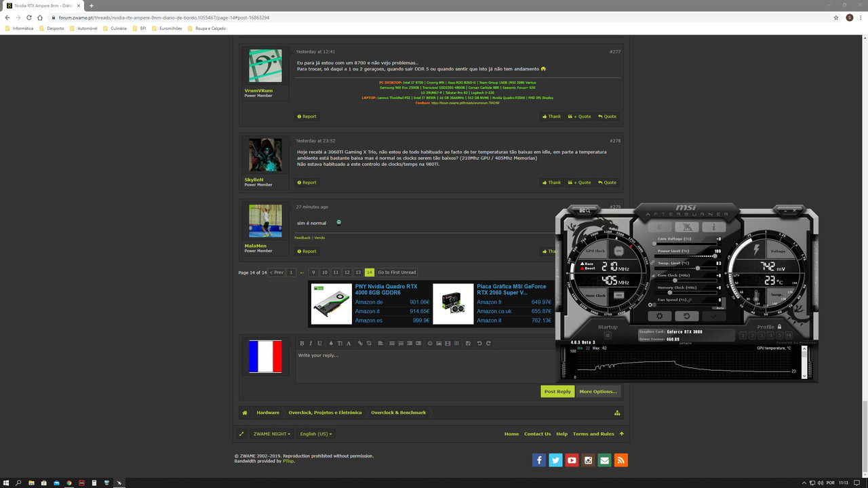The width and height of the screenshot is (868, 488).
Task: Select Afterburner profile slot 3
Action: pos(762,335)
